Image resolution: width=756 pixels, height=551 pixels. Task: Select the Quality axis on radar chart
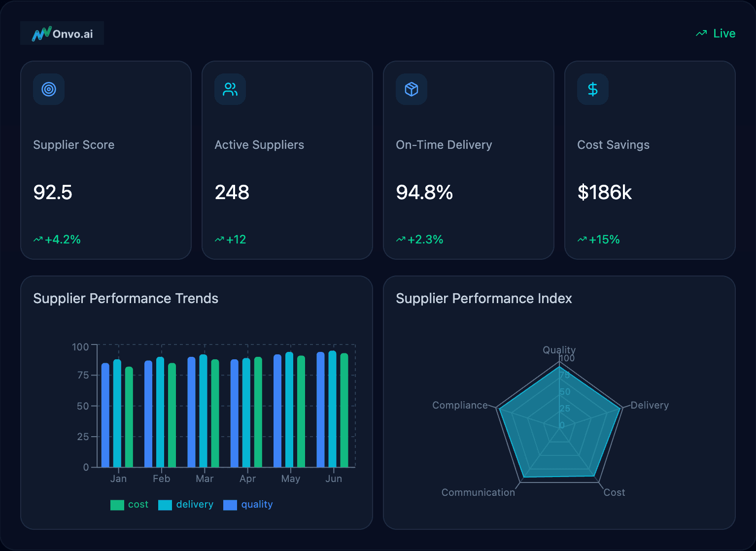(x=559, y=350)
